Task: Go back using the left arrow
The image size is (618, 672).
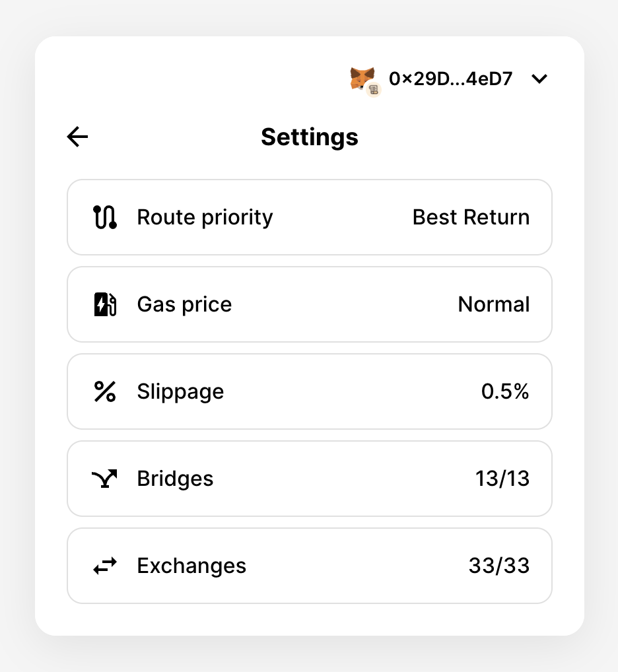Action: (77, 137)
